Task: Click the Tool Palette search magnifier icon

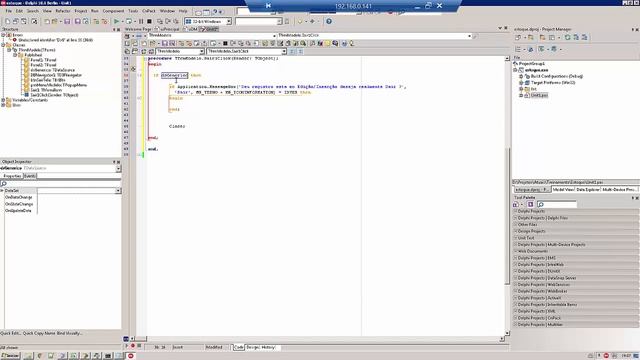Action: tap(541, 204)
